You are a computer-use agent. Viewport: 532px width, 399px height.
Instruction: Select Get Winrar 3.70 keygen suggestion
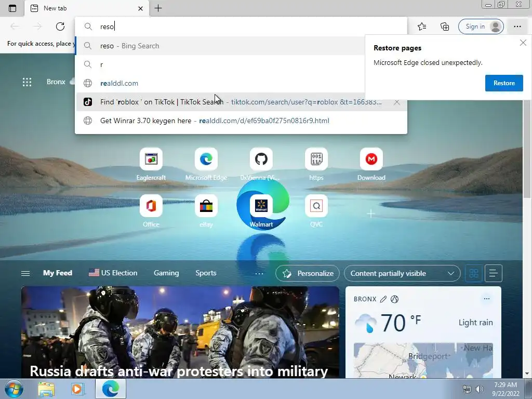point(241,121)
